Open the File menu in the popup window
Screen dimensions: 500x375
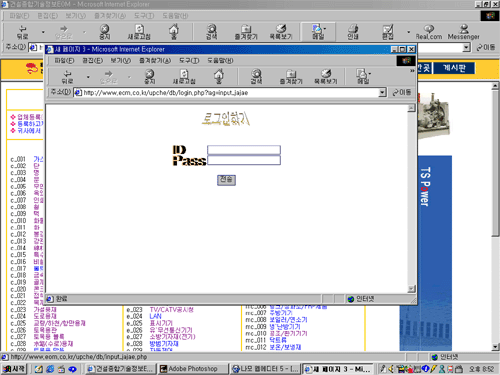pos(64,61)
